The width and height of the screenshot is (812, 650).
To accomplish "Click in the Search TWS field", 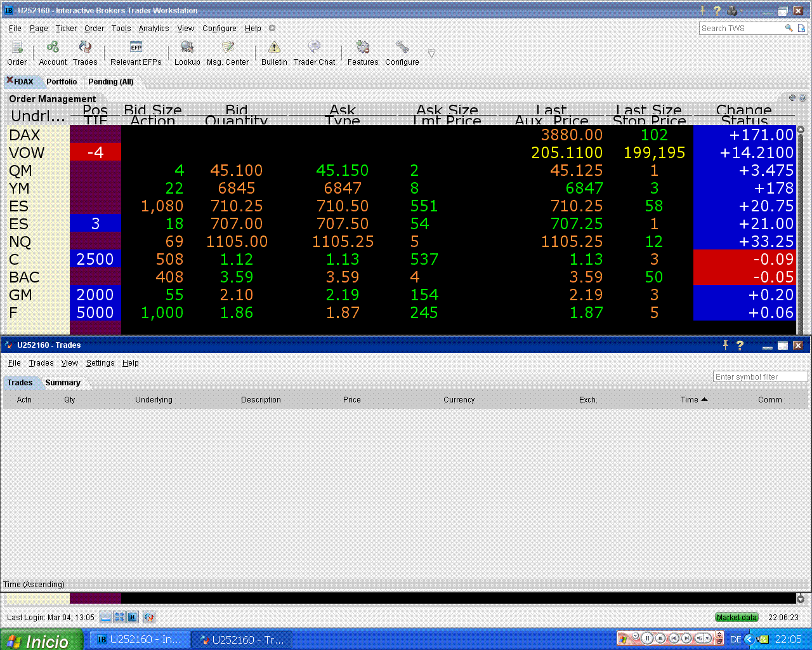I will coord(741,29).
